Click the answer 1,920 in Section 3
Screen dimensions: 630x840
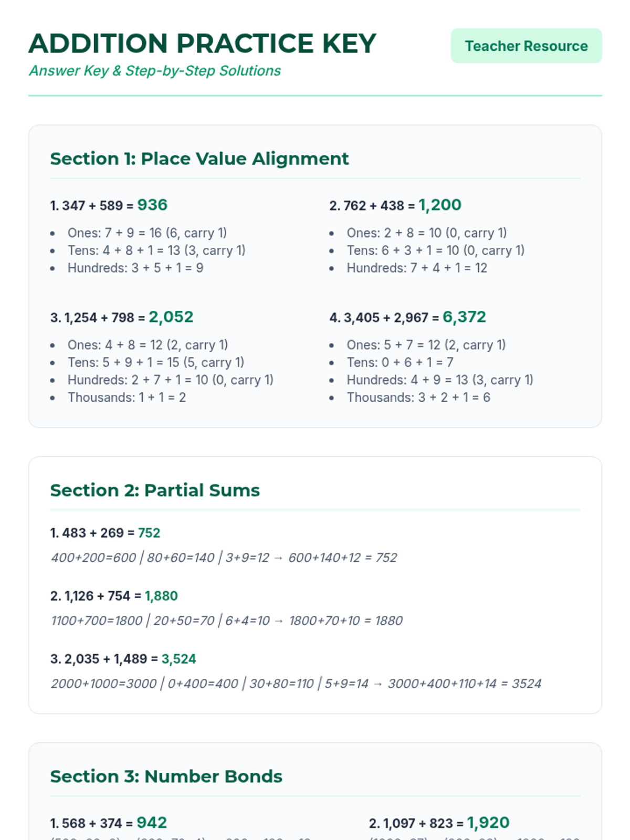(488, 823)
